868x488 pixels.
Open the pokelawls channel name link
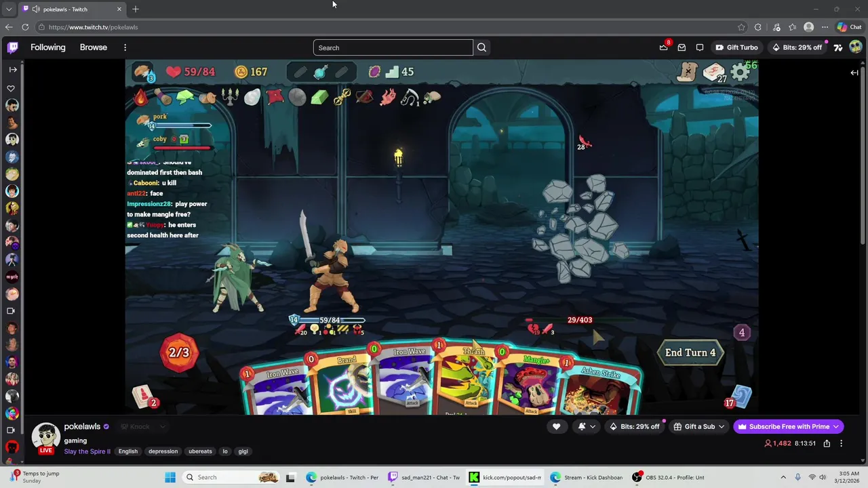(x=82, y=426)
